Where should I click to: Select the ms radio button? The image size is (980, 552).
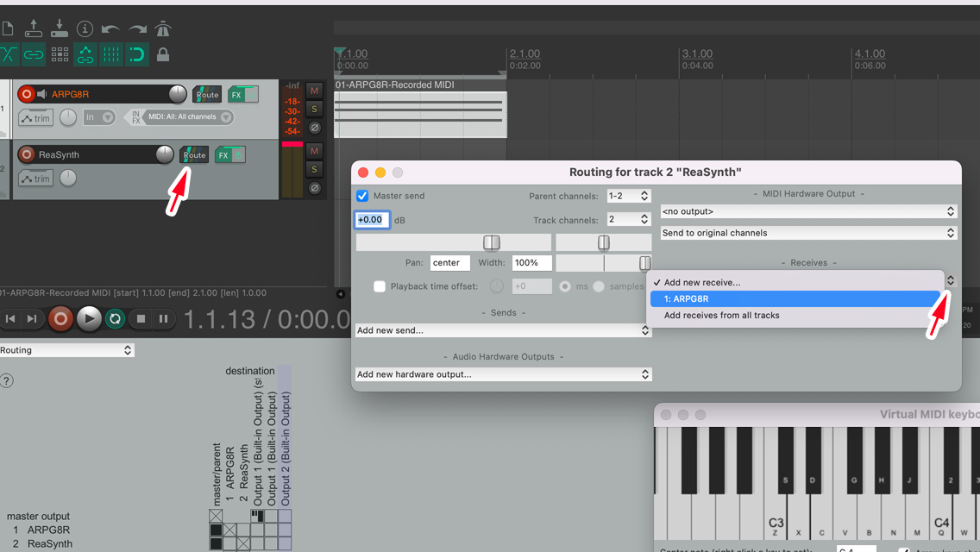click(565, 286)
